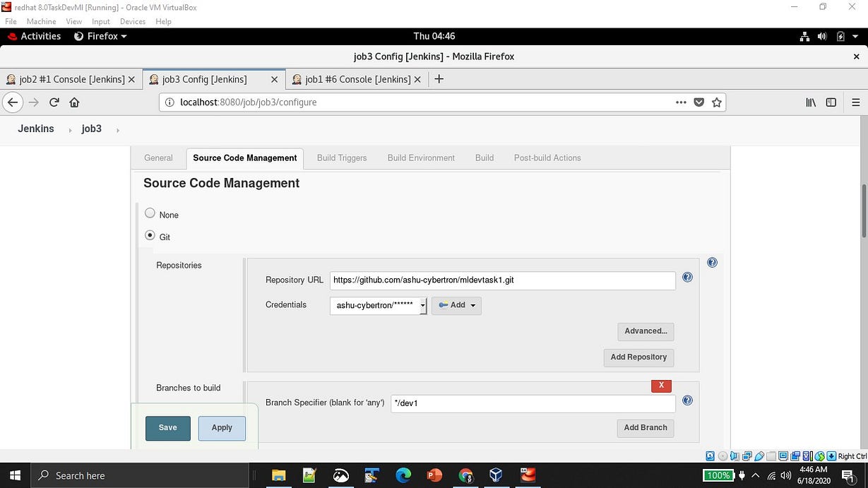Screen dimensions: 868x488
Task: Switch to the General tab
Action: click(x=158, y=158)
